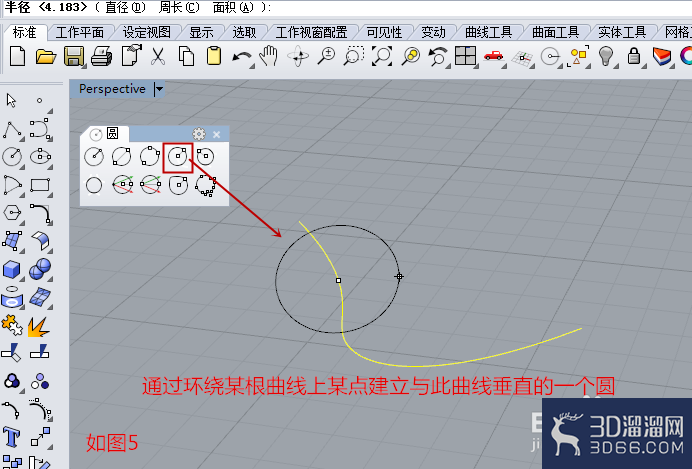Open the 实体工具 tab
This screenshot has width=692, height=469.
(622, 32)
